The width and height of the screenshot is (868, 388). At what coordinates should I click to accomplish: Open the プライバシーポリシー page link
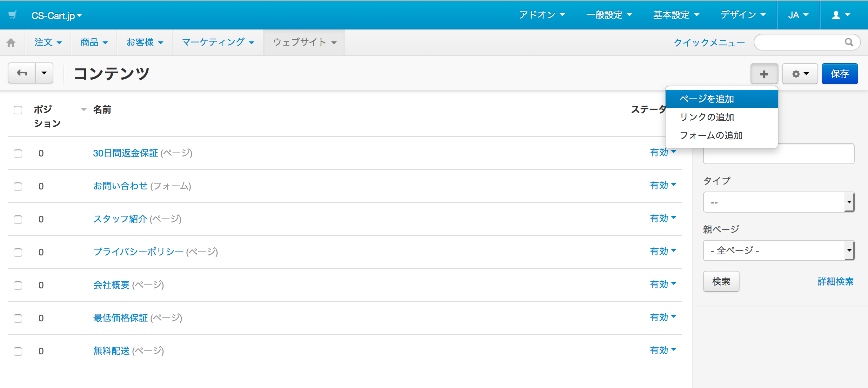tap(138, 252)
